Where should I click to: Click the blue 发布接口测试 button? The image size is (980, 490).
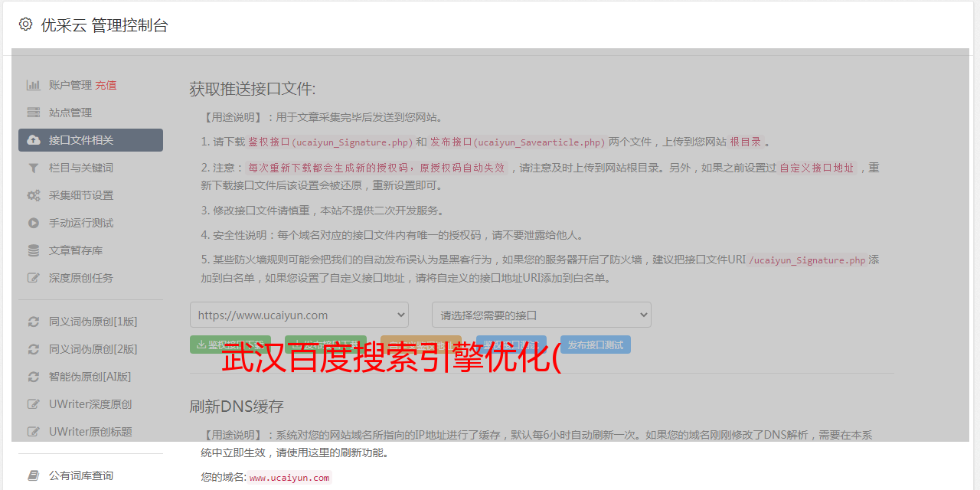[596, 345]
